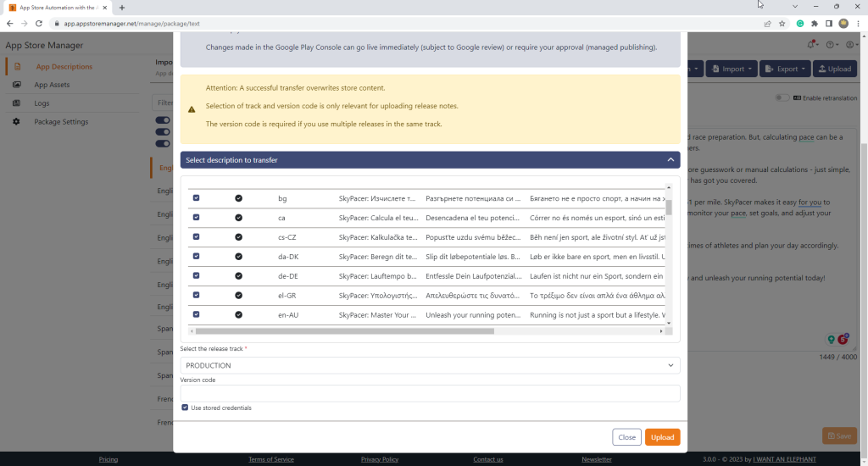Uncheck the cs-CZ language row checkbox
The height and width of the screenshot is (466, 868).
(x=196, y=237)
